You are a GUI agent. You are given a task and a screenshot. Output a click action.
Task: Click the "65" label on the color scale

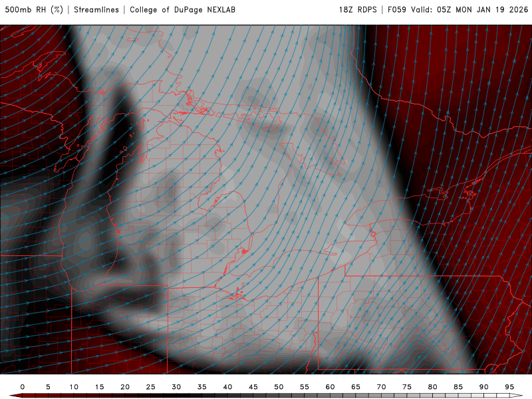pyautogui.click(x=356, y=387)
